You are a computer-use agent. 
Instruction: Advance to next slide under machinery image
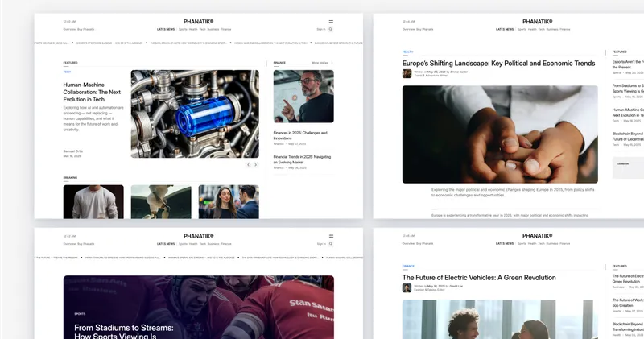[256, 164]
